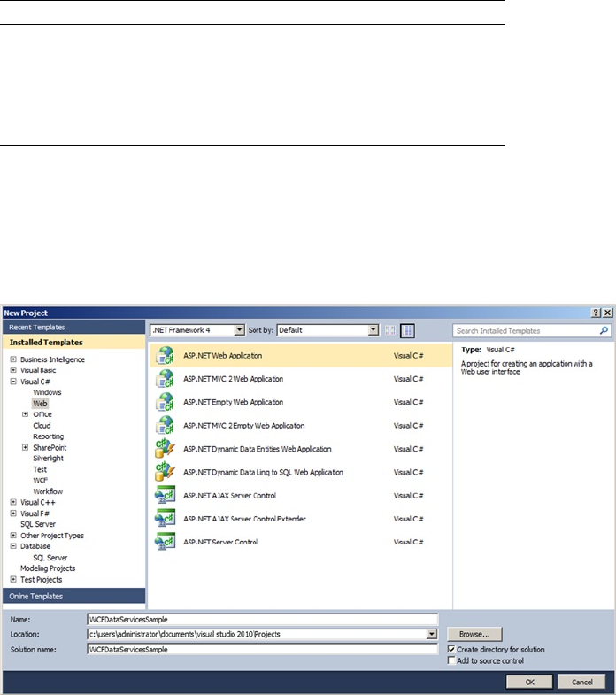Expand the Office node
Image resolution: width=616 pixels, height=695 pixels.
pyautogui.click(x=26, y=414)
